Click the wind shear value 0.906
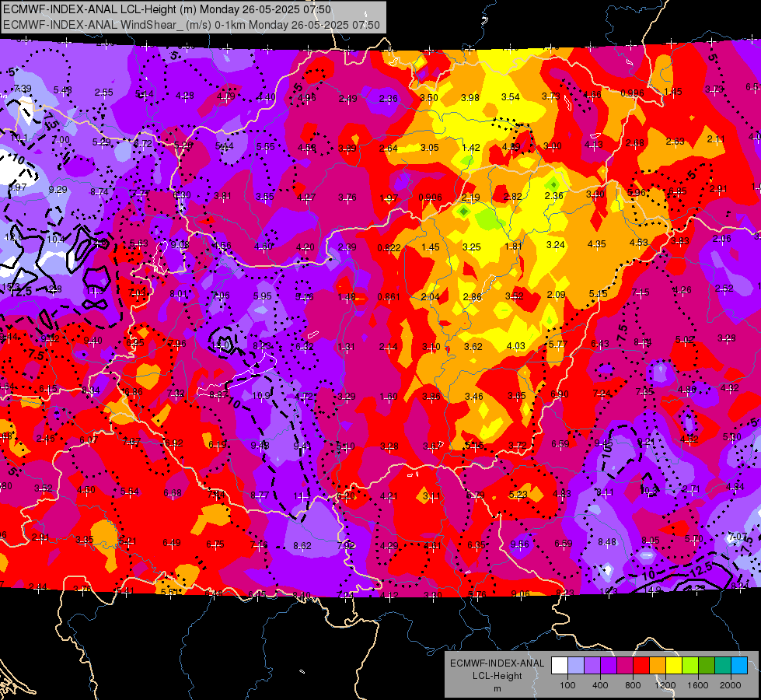 (x=430, y=198)
